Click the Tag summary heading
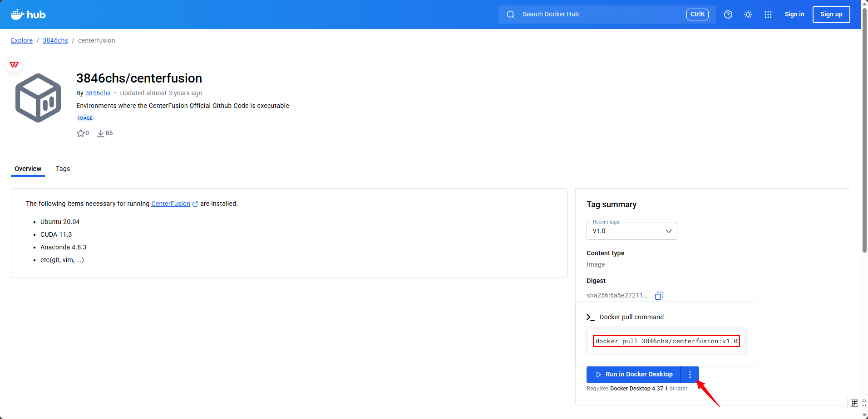 tap(612, 205)
